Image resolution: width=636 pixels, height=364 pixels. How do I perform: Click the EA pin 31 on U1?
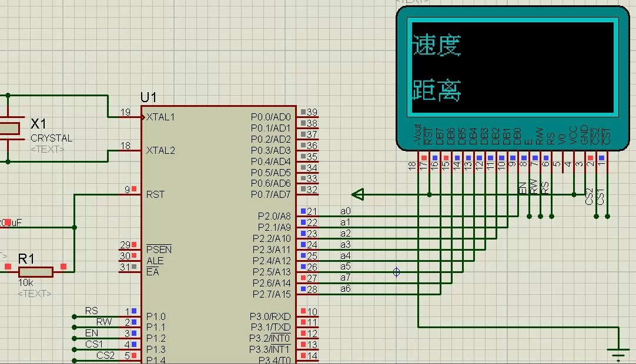[x=130, y=267]
